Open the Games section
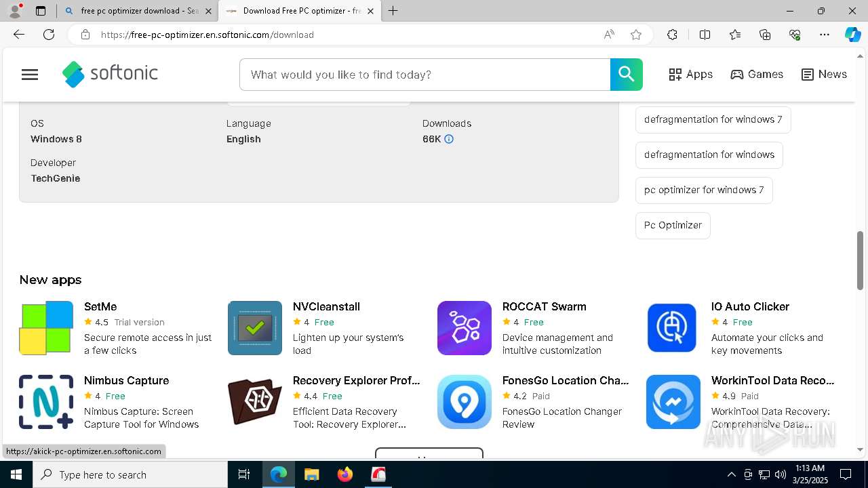The height and width of the screenshot is (488, 868). click(757, 75)
